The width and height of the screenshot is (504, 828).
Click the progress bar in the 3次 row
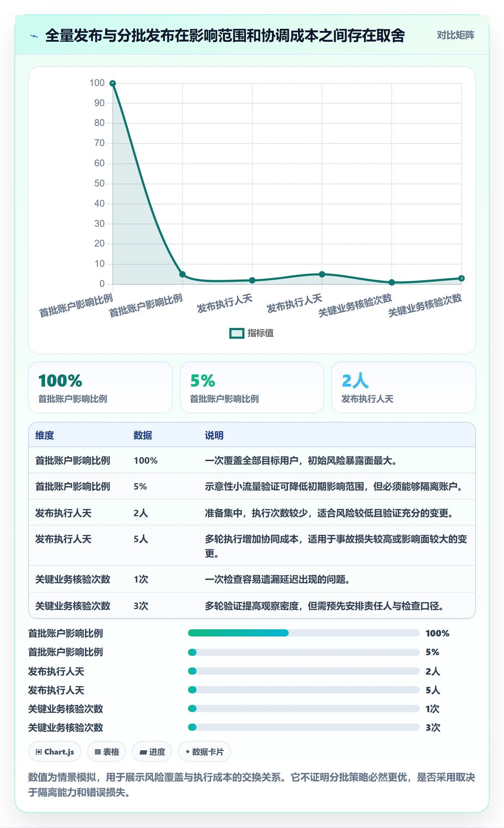[303, 727]
